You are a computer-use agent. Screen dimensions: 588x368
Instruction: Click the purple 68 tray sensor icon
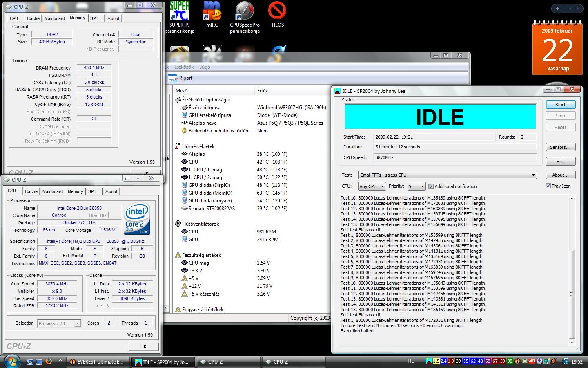[x=488, y=361]
